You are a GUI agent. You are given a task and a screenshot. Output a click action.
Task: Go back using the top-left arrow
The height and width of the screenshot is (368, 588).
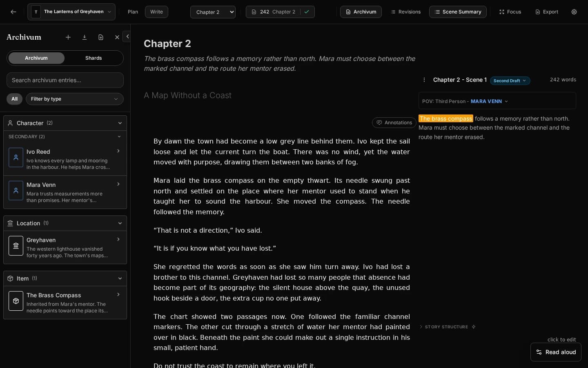13,12
